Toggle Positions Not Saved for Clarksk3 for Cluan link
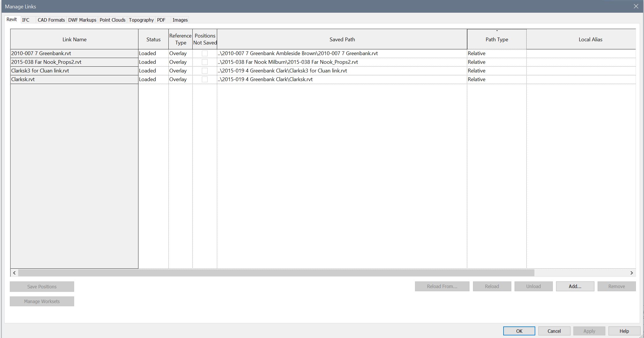Screen dimensions: 644x338 205,71
